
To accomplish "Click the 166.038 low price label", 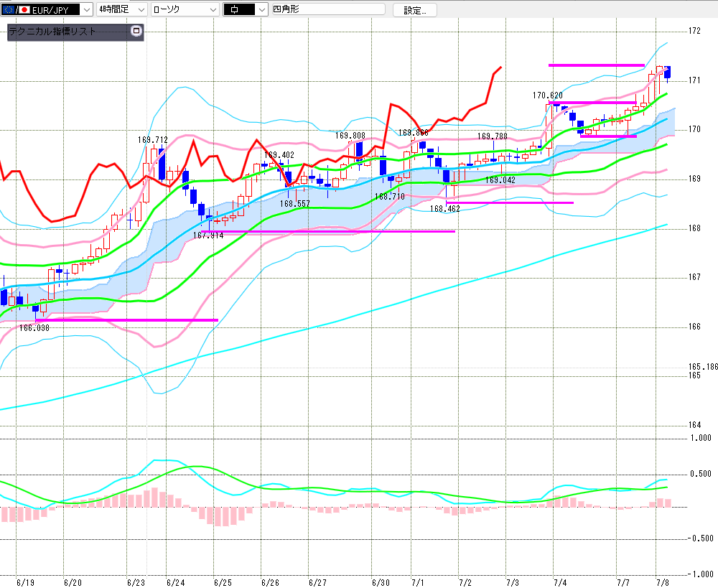I will 34,328.
